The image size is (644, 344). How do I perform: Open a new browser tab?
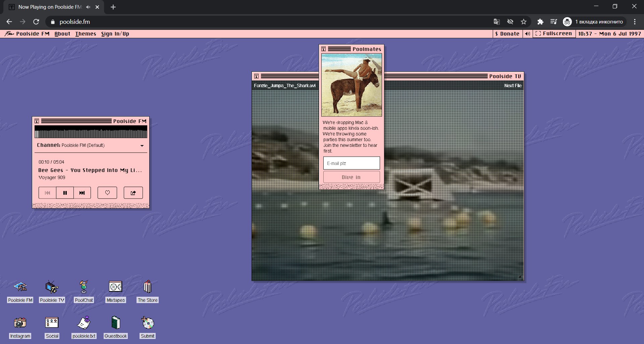[113, 7]
